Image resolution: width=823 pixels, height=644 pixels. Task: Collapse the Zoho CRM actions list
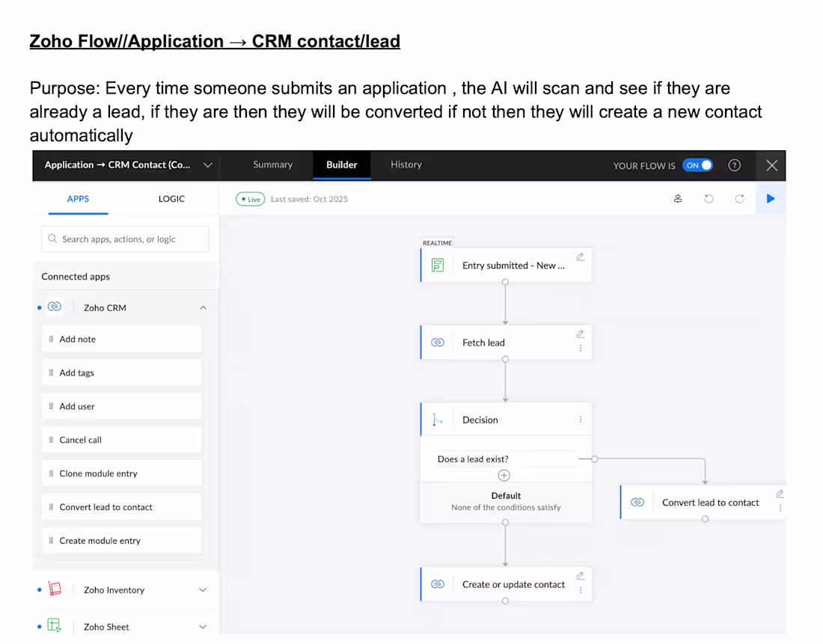(203, 307)
